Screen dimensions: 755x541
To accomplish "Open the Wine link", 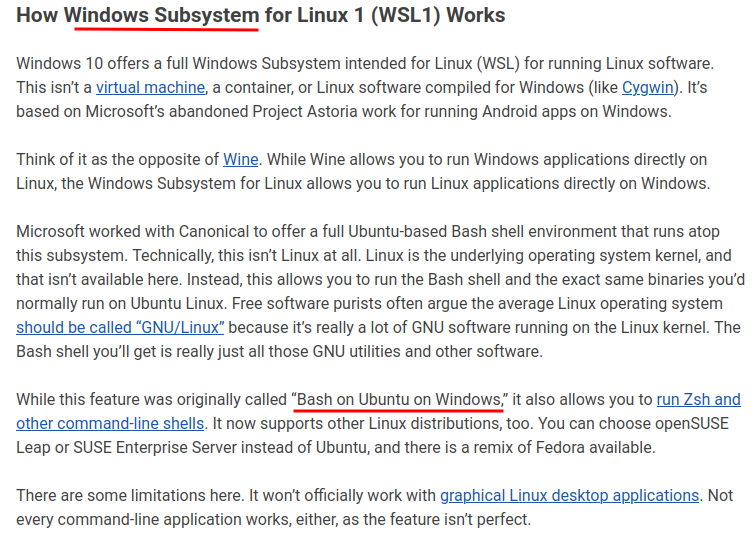I will (x=241, y=159).
